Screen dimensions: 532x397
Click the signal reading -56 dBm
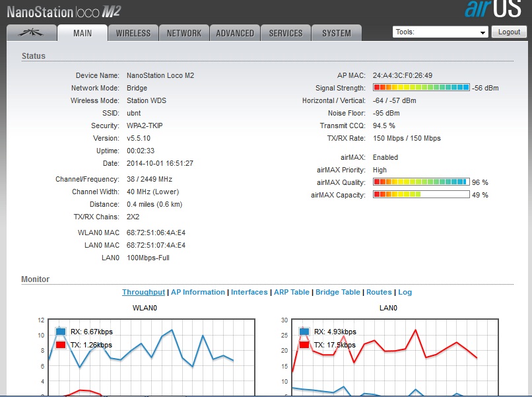tap(485, 88)
